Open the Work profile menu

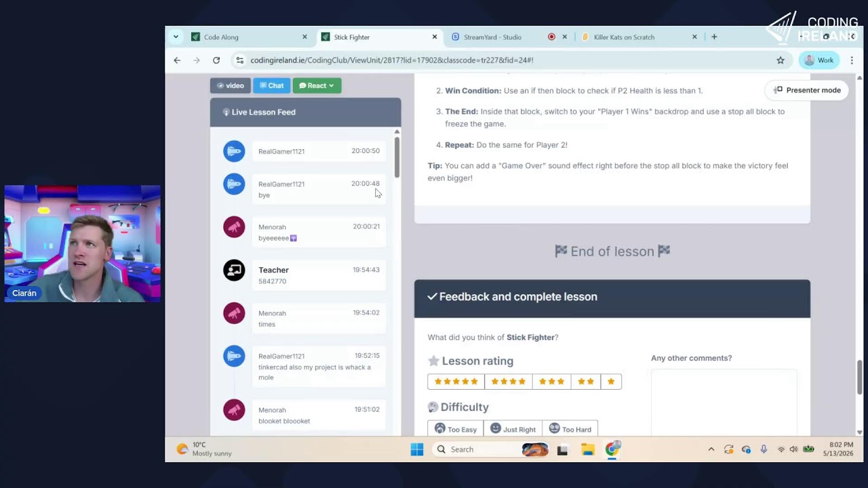click(818, 60)
